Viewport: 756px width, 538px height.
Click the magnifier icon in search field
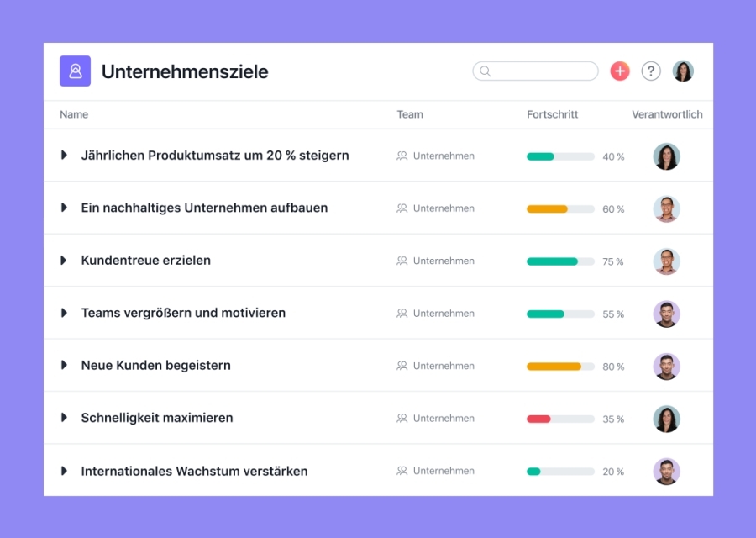click(x=486, y=71)
